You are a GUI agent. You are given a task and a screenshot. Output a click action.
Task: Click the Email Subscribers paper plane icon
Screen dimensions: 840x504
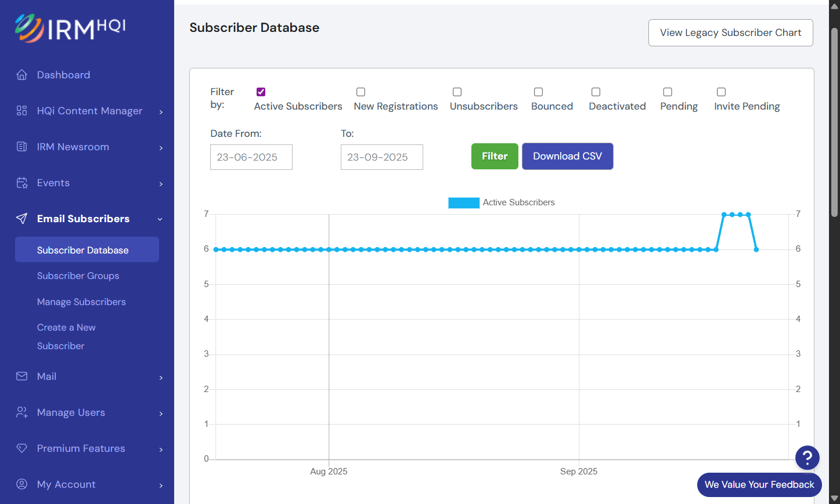pos(22,219)
